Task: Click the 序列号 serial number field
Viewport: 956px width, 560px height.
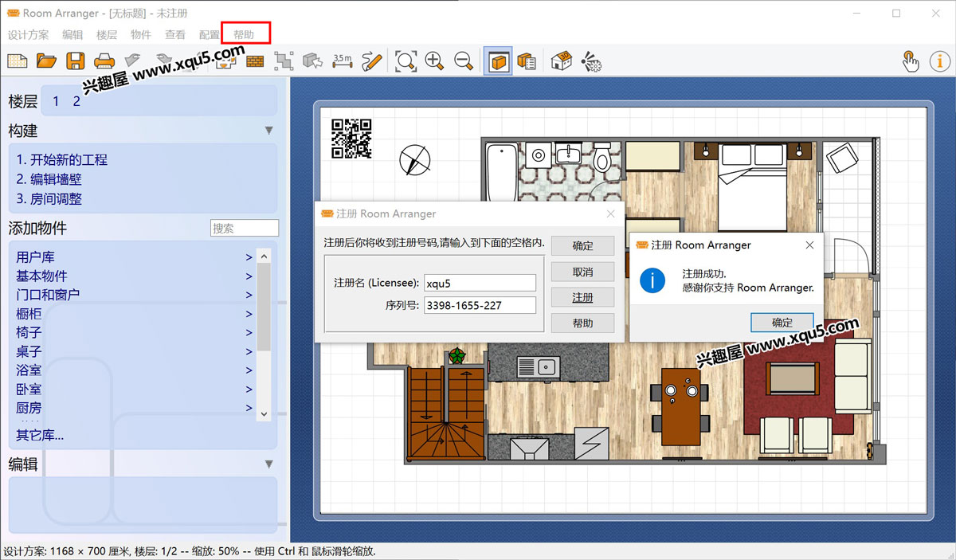Action: (480, 305)
